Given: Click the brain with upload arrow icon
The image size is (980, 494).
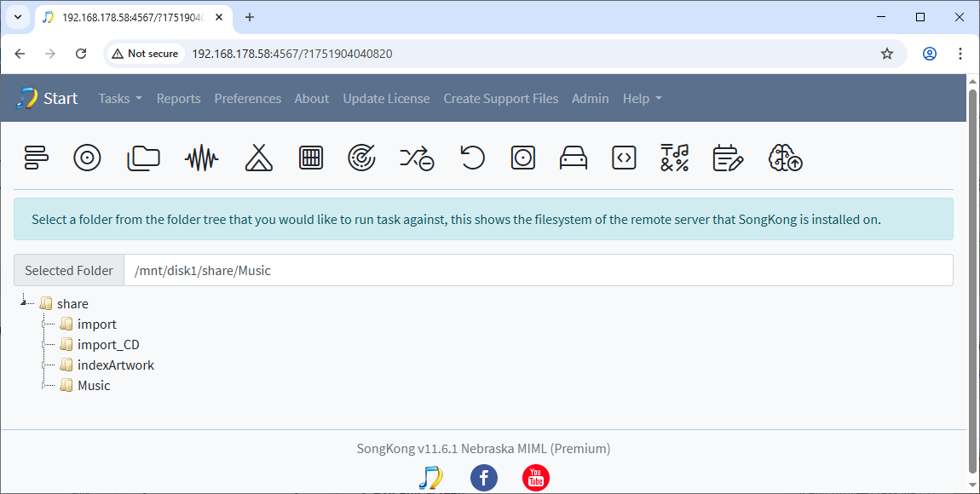Looking at the screenshot, I should coord(785,158).
